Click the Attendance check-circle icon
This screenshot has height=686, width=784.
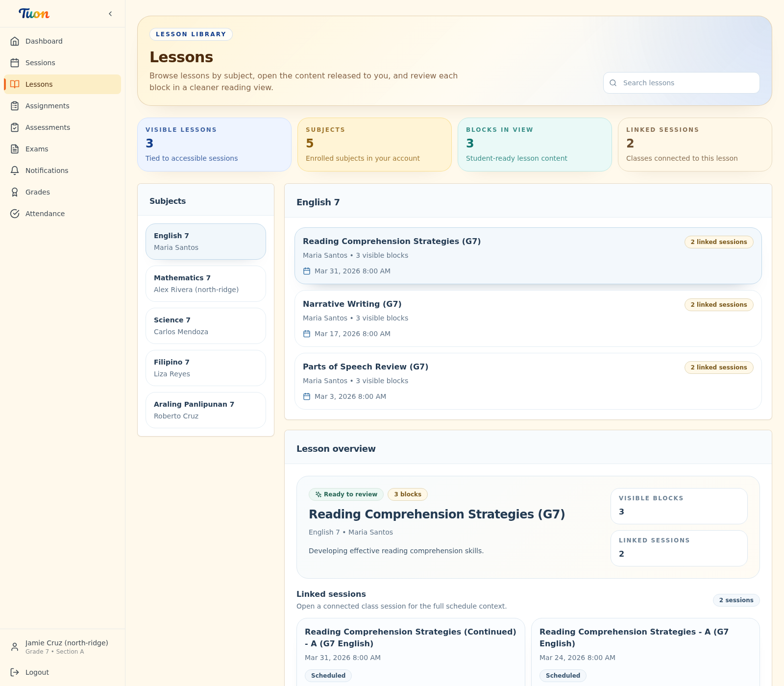(x=15, y=214)
